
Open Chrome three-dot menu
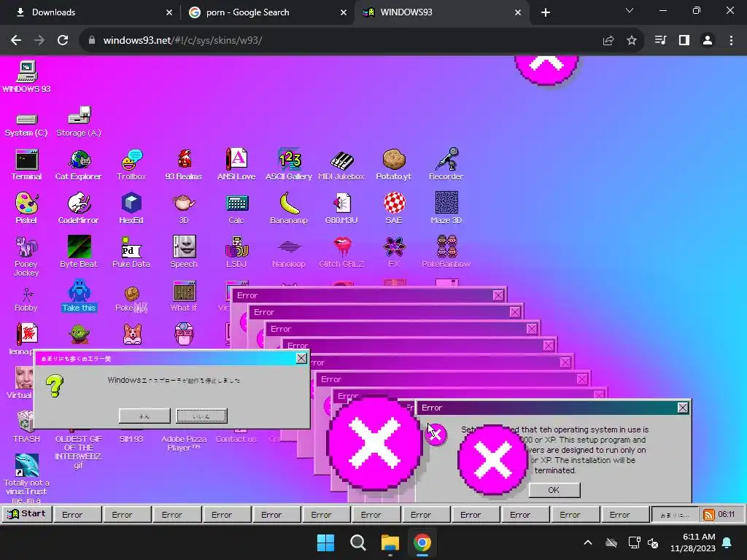click(x=731, y=41)
